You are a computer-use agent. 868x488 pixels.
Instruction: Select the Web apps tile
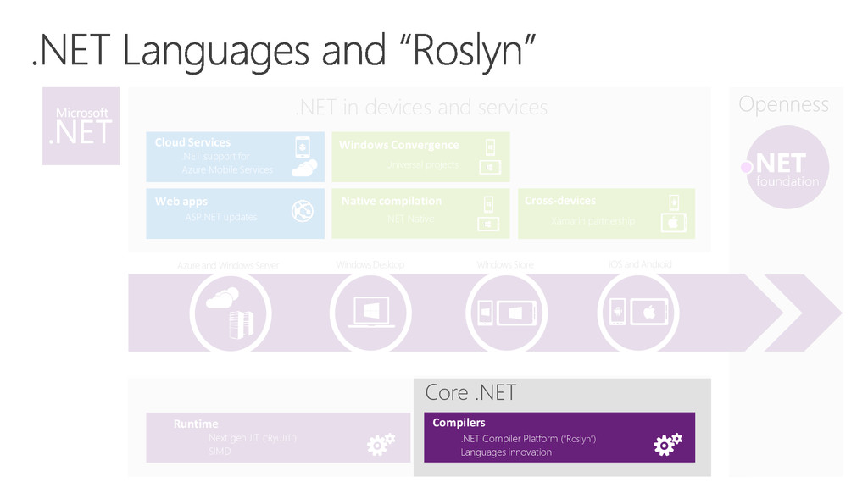tap(236, 213)
